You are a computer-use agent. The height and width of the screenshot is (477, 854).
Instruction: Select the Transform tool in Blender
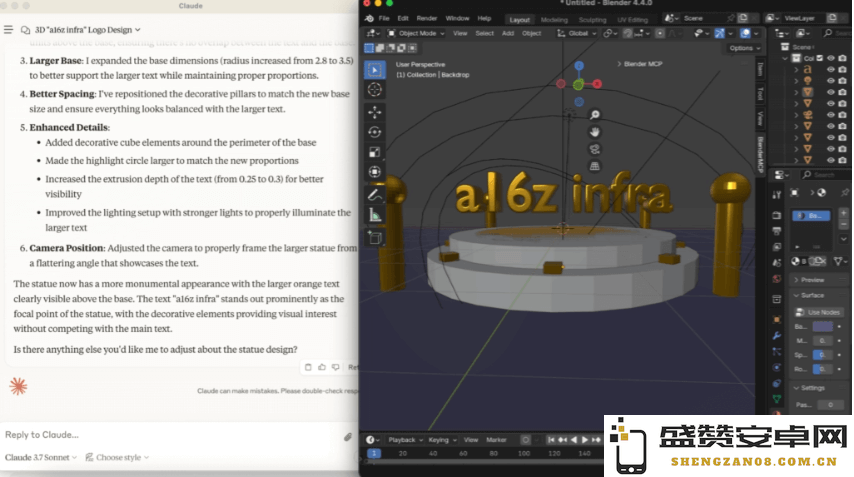point(375,172)
